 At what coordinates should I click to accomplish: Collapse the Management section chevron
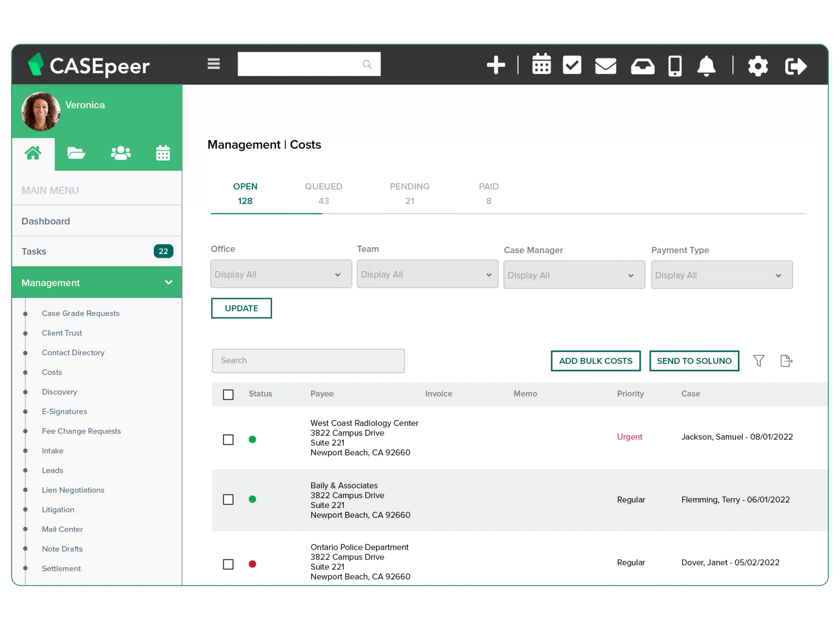(169, 282)
